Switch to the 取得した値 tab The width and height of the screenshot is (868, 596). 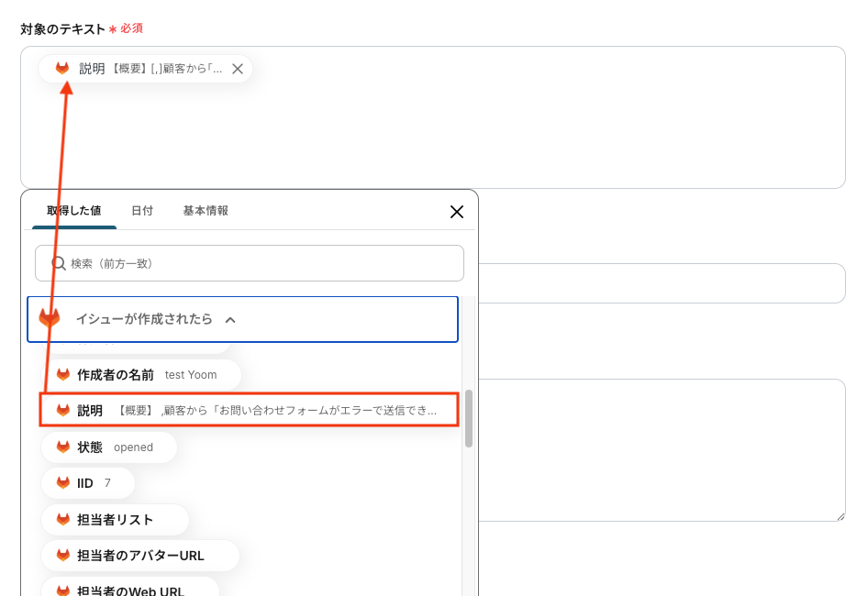point(74,211)
